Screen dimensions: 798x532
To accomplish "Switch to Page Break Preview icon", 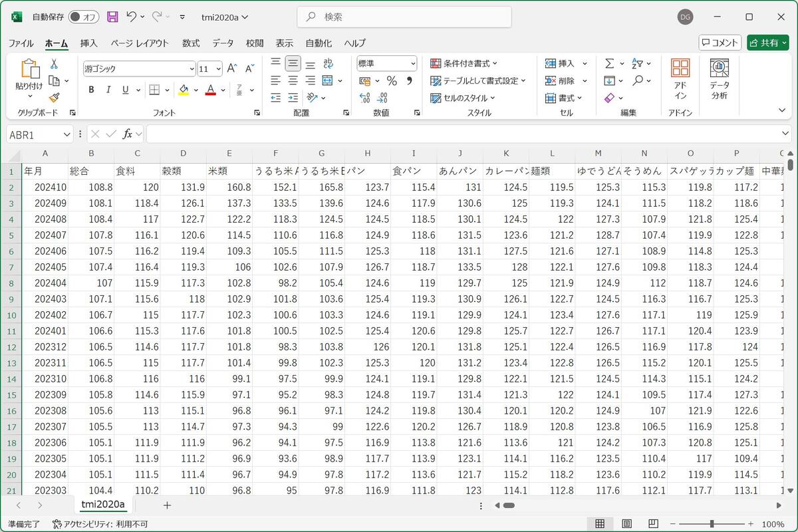I will [x=653, y=524].
